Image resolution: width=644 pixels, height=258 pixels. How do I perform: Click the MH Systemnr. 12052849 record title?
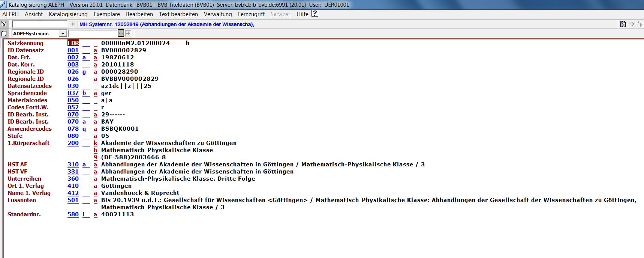click(167, 24)
